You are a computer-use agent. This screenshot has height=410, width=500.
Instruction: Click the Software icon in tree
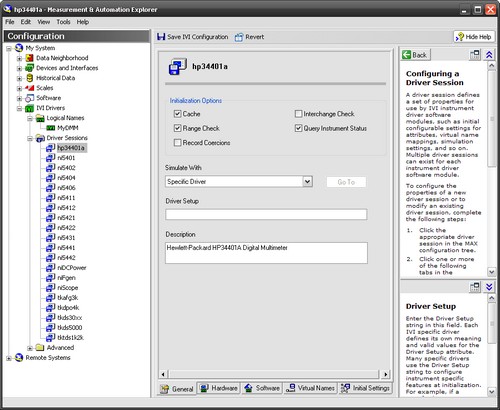(30, 98)
